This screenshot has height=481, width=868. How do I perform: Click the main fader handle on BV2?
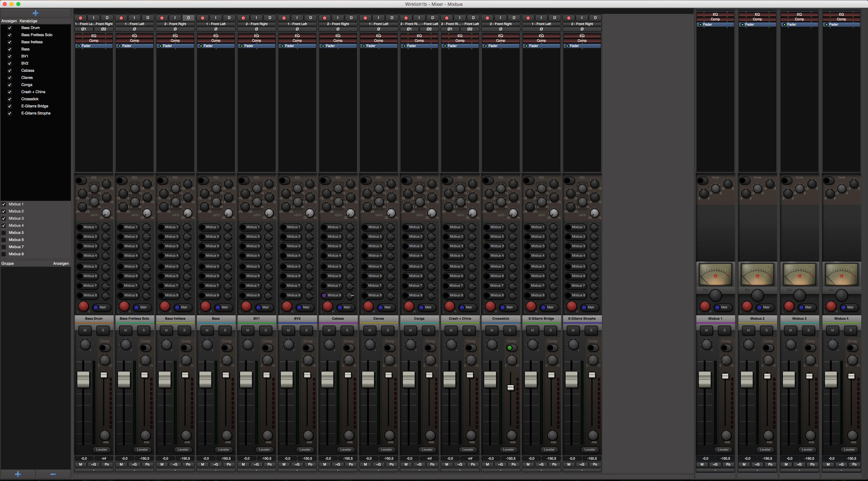pyautogui.click(x=286, y=379)
